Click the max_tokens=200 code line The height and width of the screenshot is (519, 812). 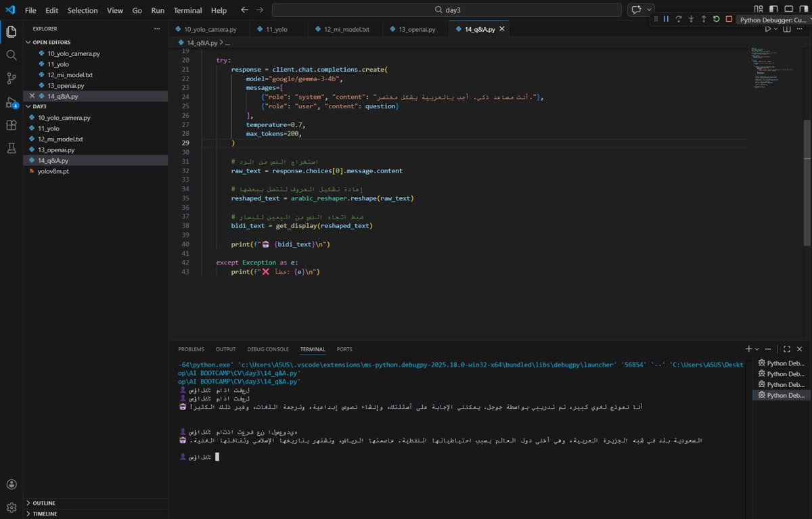pos(273,133)
